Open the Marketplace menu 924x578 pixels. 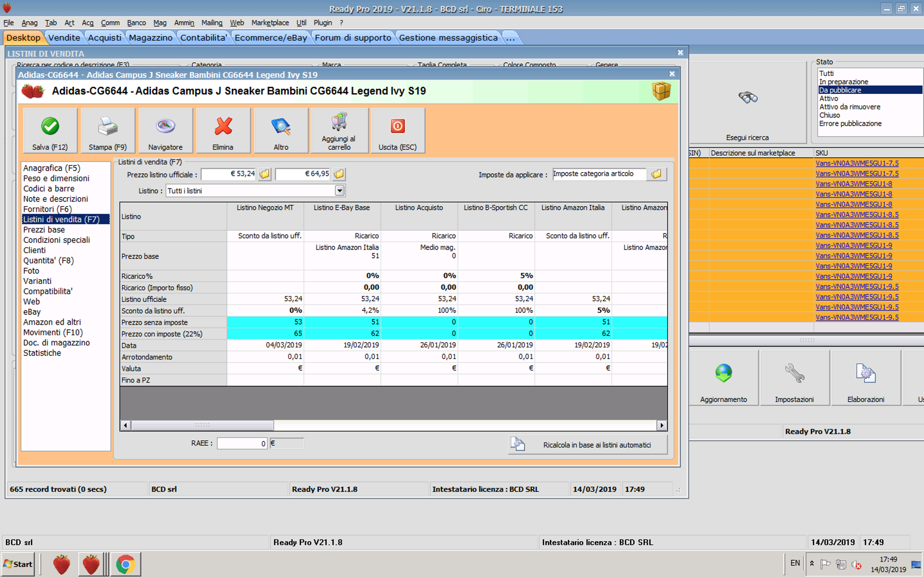(x=270, y=23)
